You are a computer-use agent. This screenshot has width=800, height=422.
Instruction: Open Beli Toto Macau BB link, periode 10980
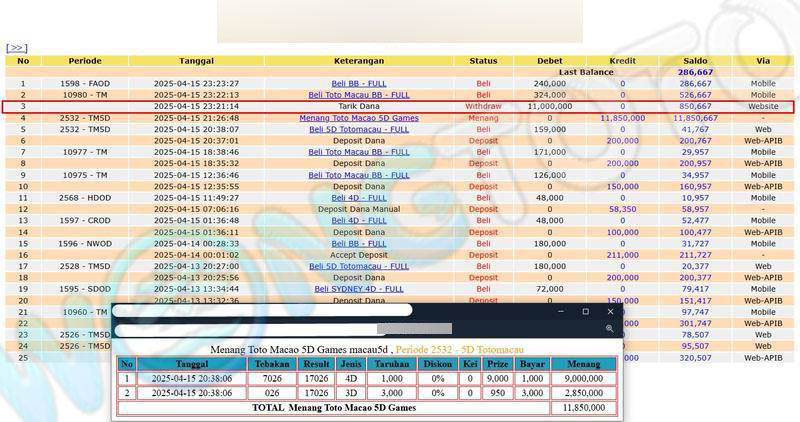click(358, 95)
